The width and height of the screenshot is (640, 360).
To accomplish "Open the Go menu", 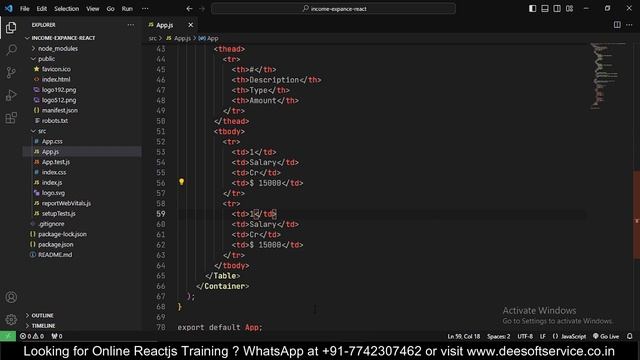I will [x=111, y=9].
